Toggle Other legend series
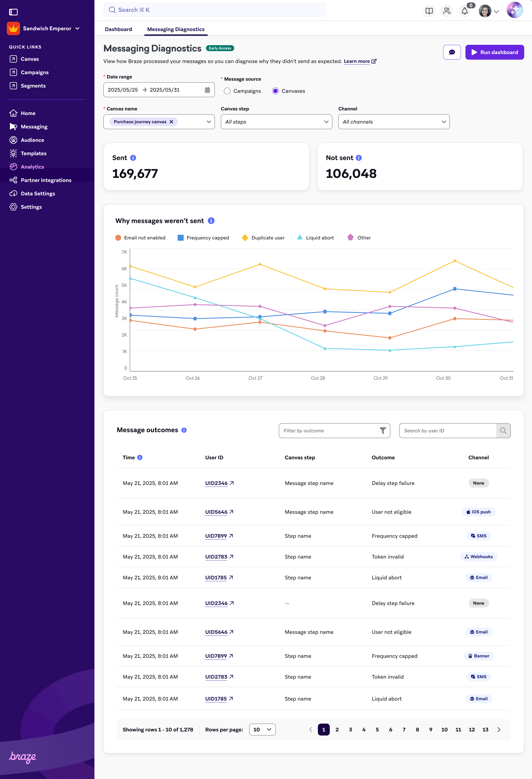The image size is (532, 779). coord(359,238)
